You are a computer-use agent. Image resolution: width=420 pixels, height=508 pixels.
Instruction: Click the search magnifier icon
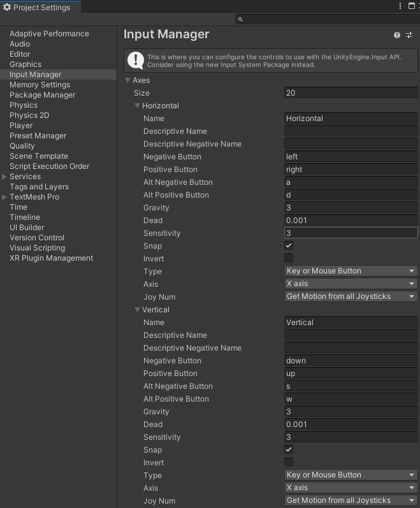click(x=240, y=19)
